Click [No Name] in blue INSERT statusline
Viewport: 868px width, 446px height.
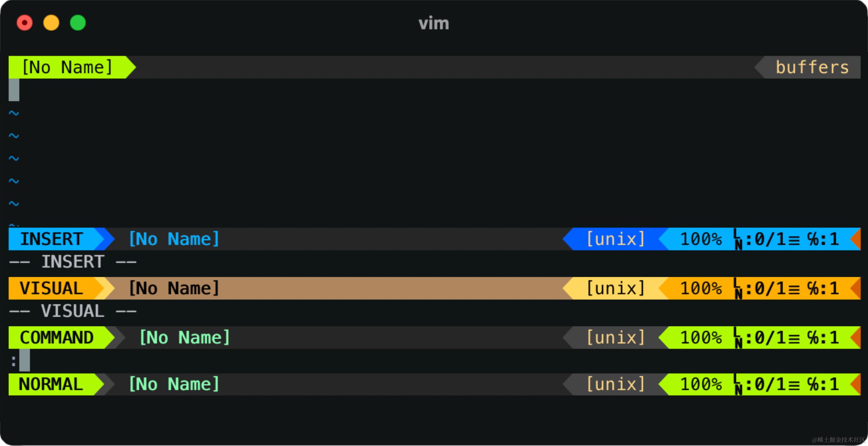click(174, 239)
